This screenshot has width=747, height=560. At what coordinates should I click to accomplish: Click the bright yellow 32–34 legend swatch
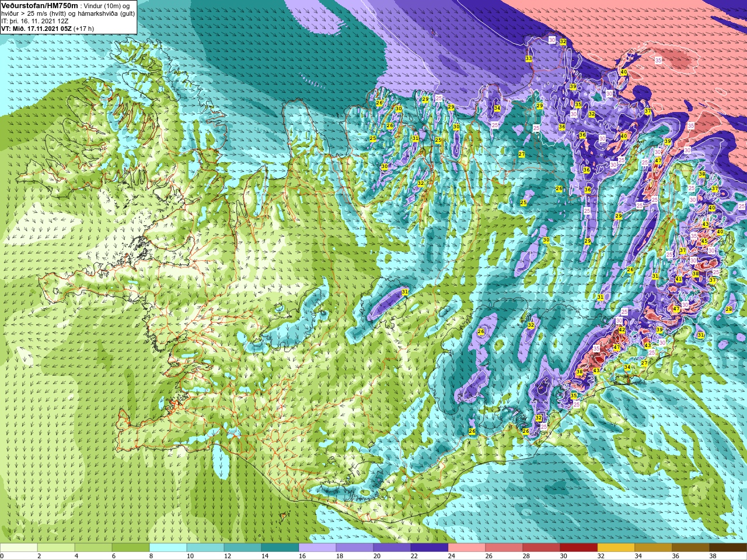(616, 548)
